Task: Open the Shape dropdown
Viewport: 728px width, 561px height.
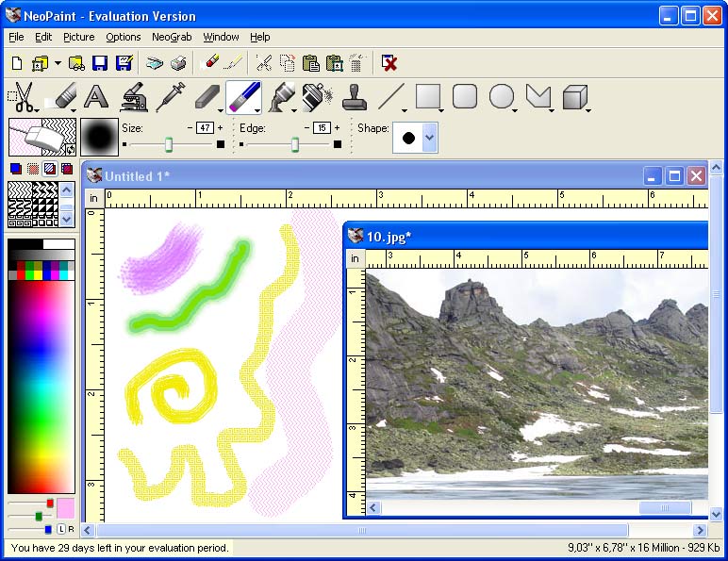Action: [x=430, y=138]
